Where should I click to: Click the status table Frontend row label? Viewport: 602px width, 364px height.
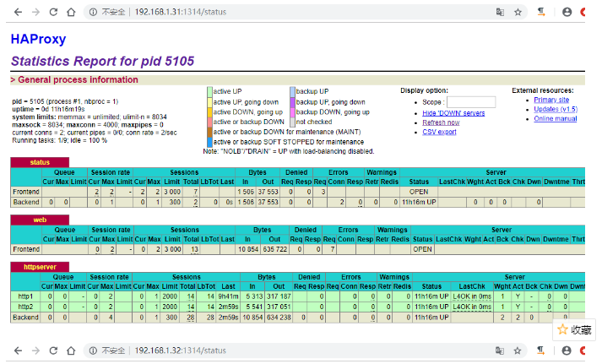tap(26, 192)
